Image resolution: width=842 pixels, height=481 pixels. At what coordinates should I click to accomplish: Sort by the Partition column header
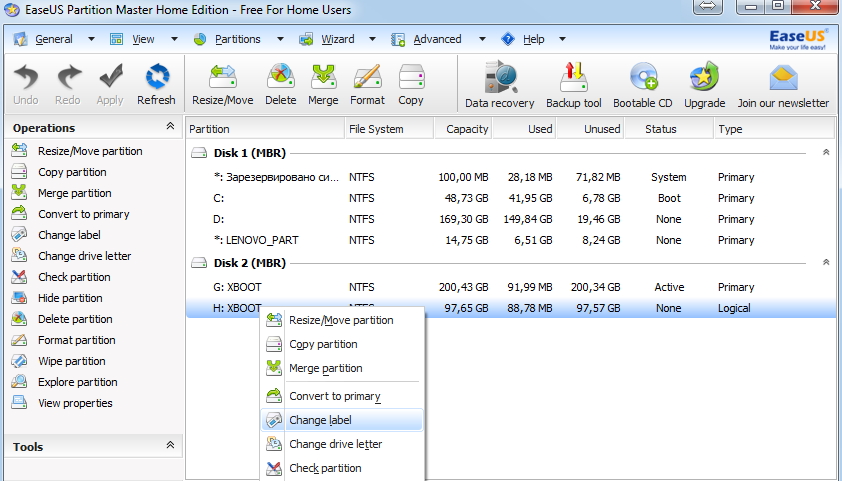pos(265,129)
